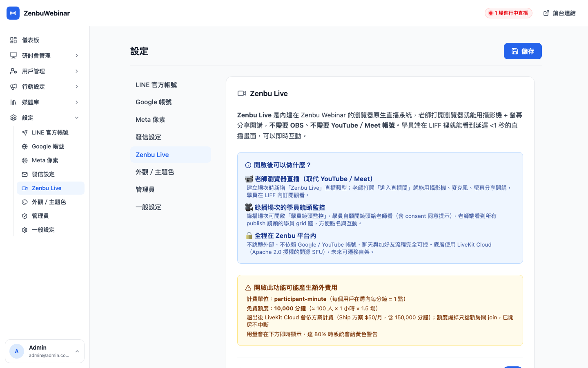This screenshot has height=368, width=588.
Task: Open the 外觀 / 主題色 settings tab
Action: pos(171,172)
